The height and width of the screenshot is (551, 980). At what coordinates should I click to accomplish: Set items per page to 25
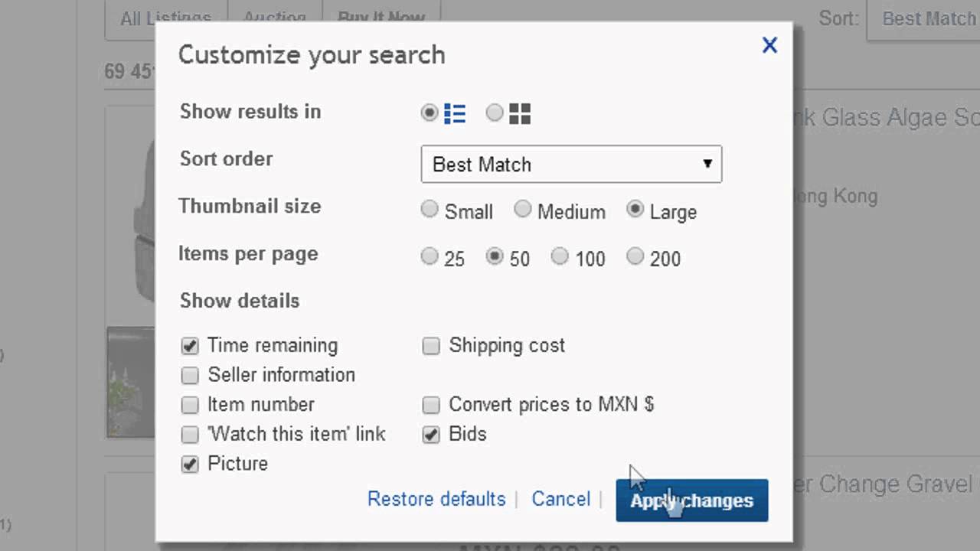click(430, 257)
